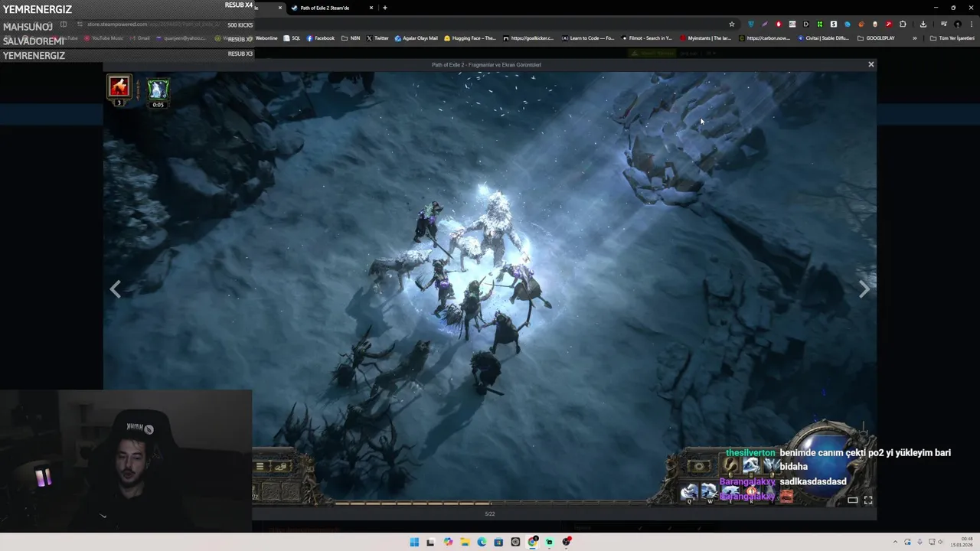Close the Steam screenshot viewer overlay
980x551 pixels.
871,64
